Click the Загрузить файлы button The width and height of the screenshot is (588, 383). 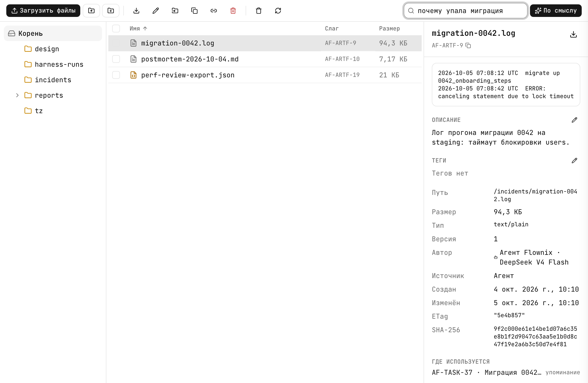(43, 11)
